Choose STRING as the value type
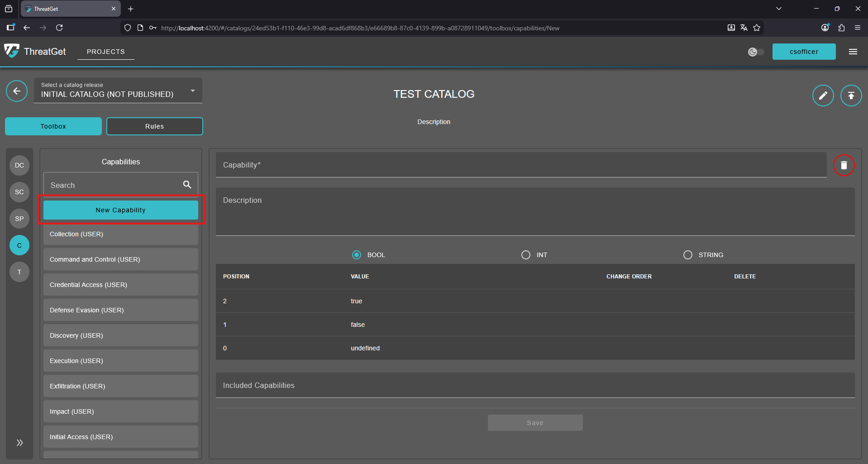 click(x=687, y=255)
